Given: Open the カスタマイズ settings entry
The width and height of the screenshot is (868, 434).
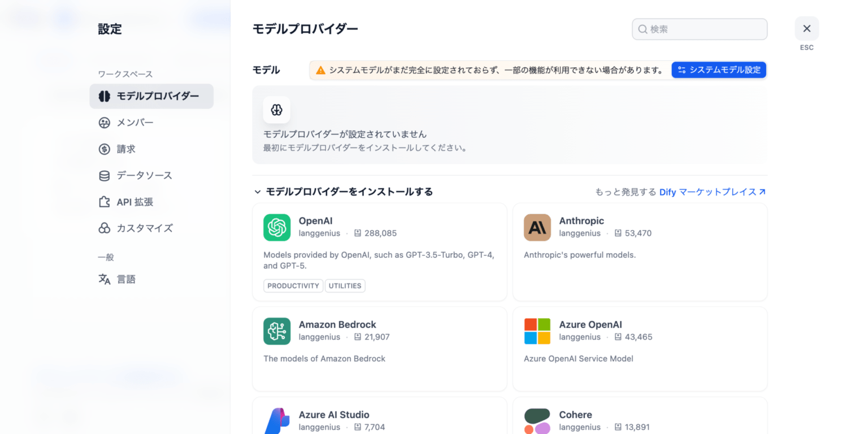Looking at the screenshot, I should coord(105,228).
